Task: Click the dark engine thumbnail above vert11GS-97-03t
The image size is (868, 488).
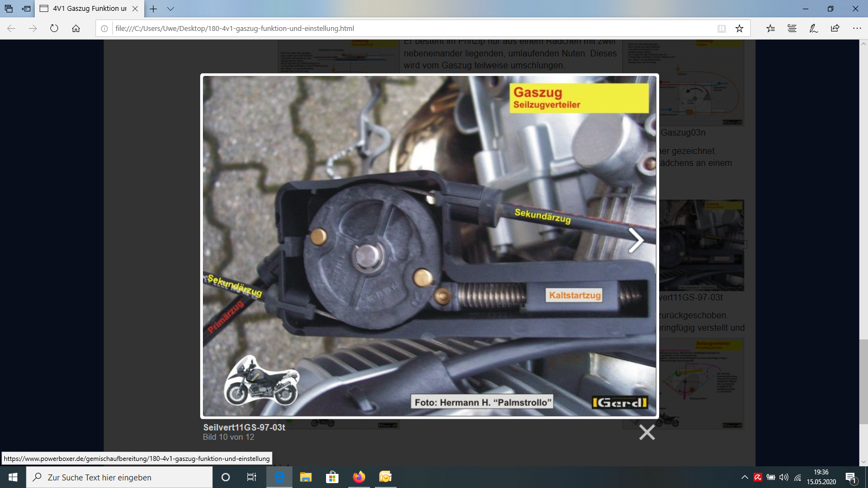Action: (x=702, y=245)
